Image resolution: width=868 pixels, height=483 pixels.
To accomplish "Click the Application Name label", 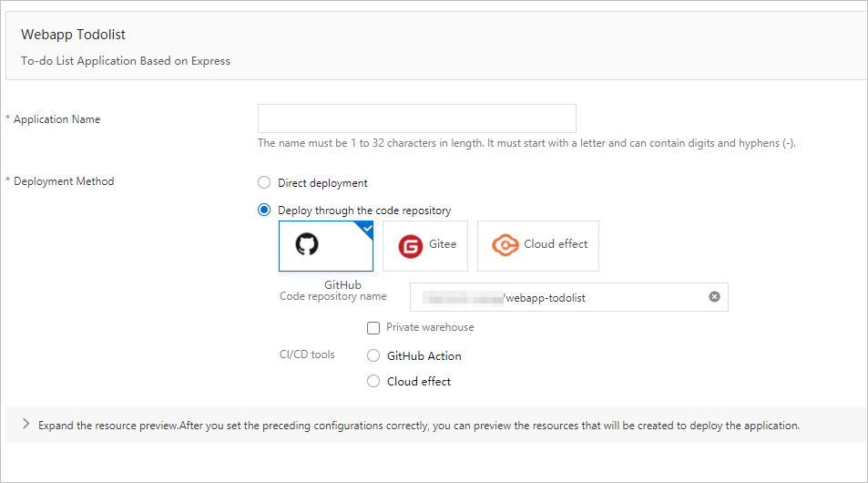I will (57, 119).
